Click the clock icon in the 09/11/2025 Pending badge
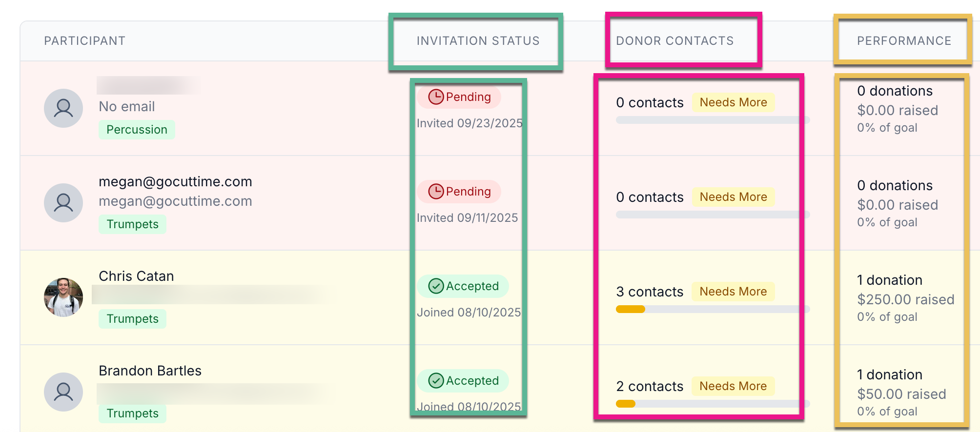Viewport: 980px width, 432px height. (436, 192)
